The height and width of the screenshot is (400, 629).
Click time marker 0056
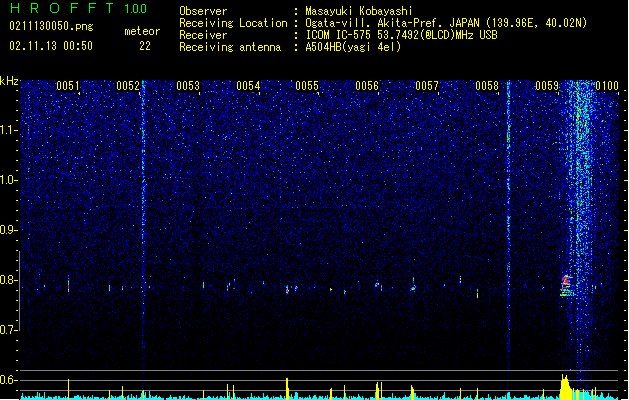(x=367, y=86)
